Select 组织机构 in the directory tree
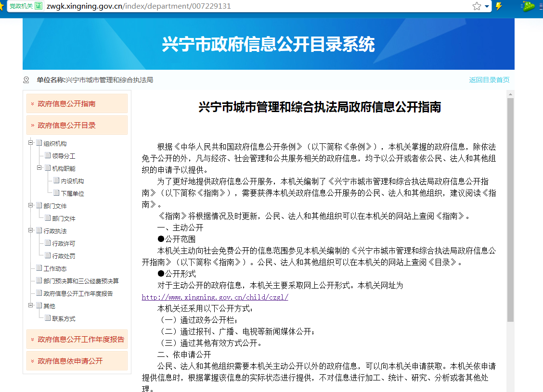The image size is (543, 392). coord(55,144)
